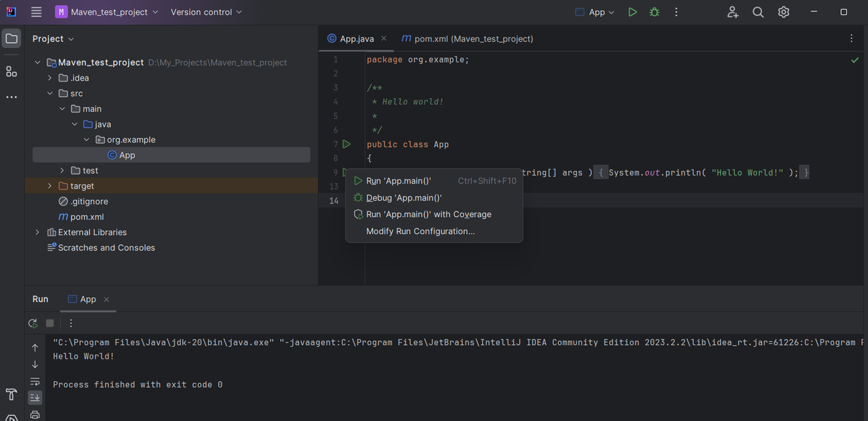The width and height of the screenshot is (868, 421).
Task: Click the folded main method body brace
Action: 601,173
